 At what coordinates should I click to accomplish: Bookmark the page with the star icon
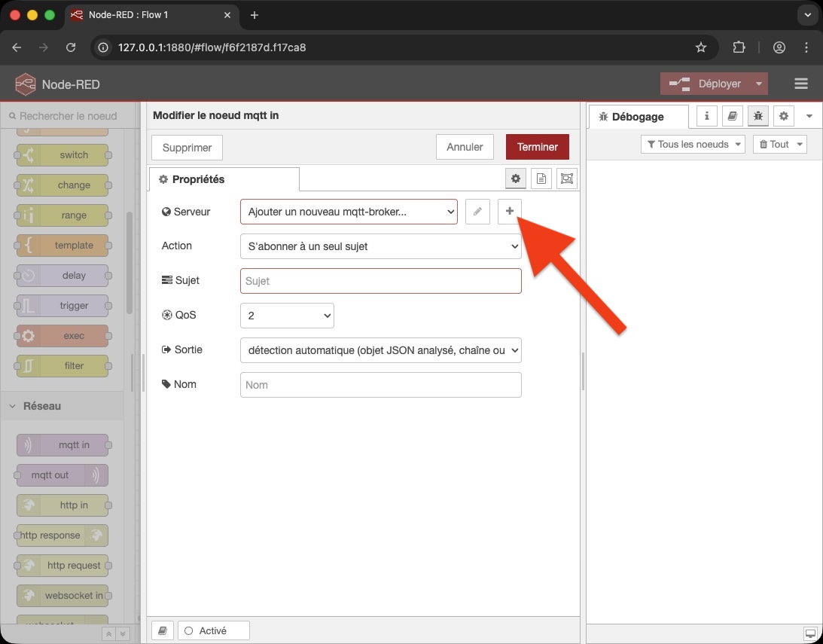click(x=701, y=47)
